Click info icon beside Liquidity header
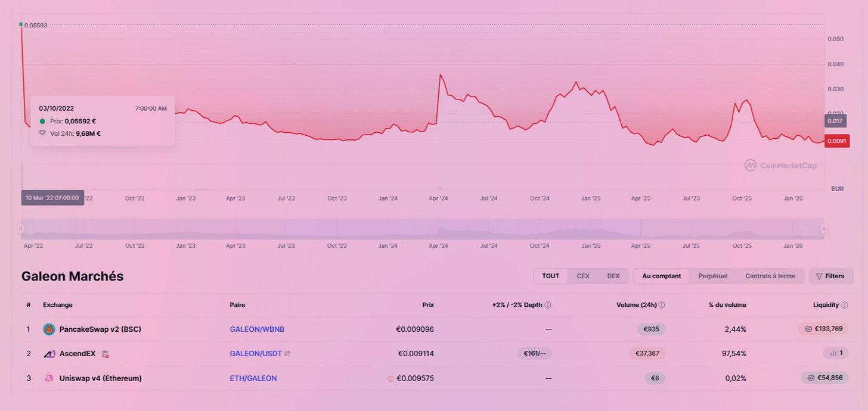The height and width of the screenshot is (411, 868). click(845, 305)
